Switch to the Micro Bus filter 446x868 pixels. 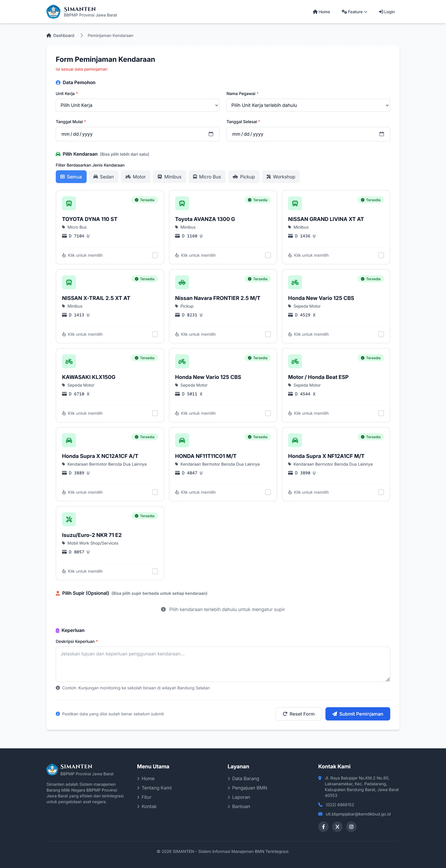207,177
